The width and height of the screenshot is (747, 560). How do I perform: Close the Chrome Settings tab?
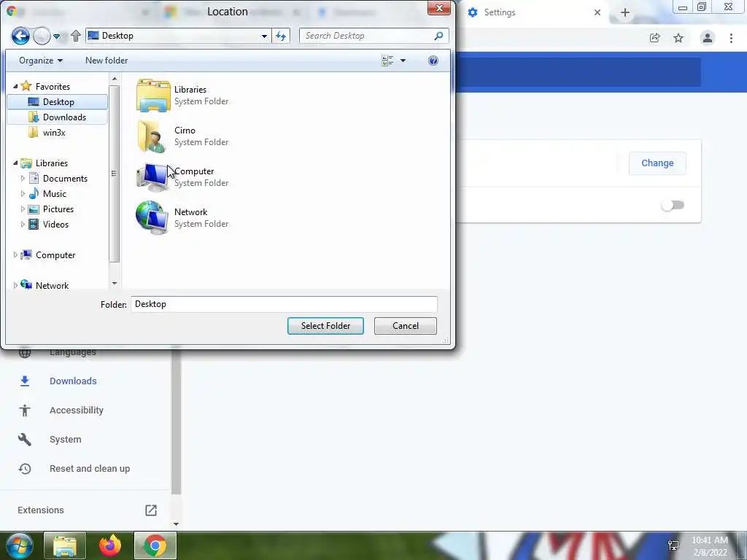point(597,12)
